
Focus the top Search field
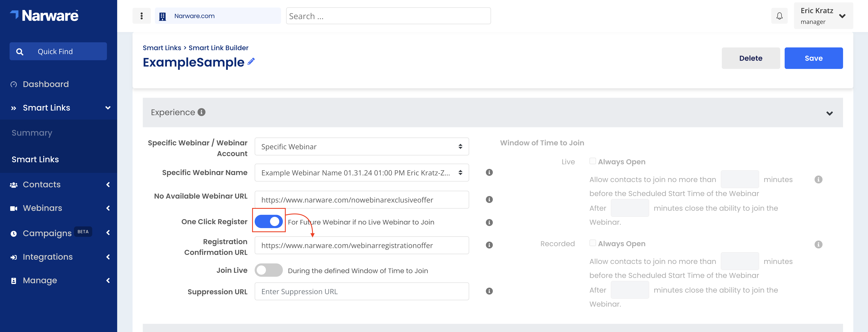(x=388, y=16)
